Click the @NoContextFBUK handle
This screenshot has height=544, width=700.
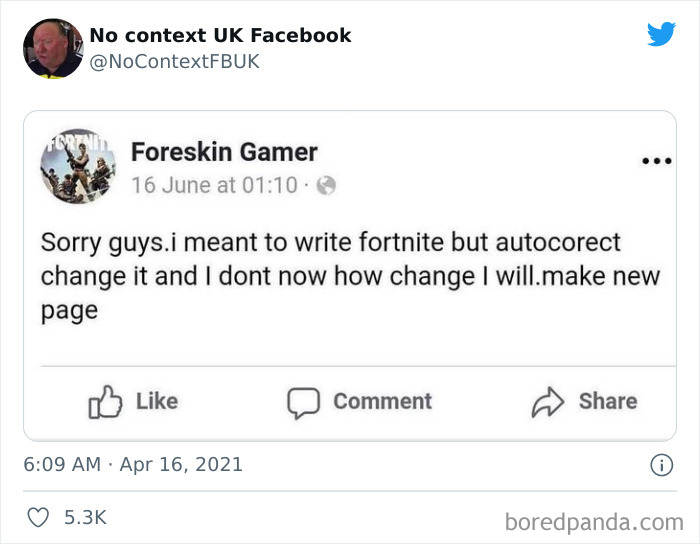pos(174,61)
